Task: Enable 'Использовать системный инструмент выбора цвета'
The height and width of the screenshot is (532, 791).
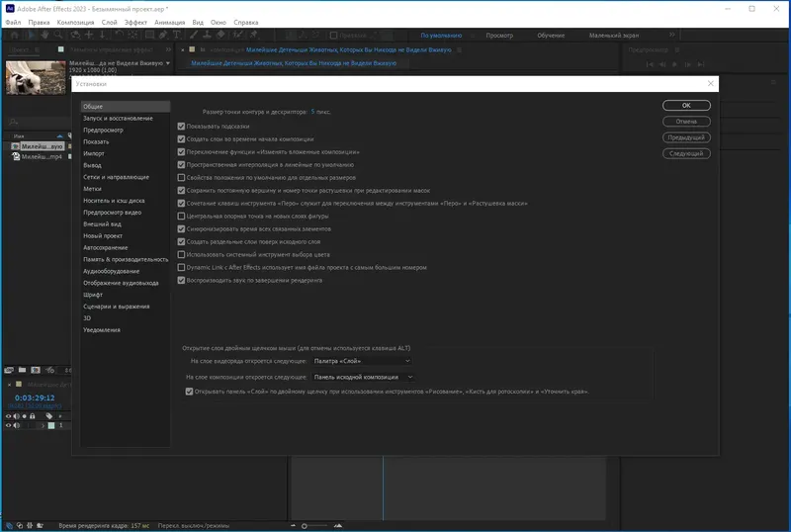Action: point(181,254)
